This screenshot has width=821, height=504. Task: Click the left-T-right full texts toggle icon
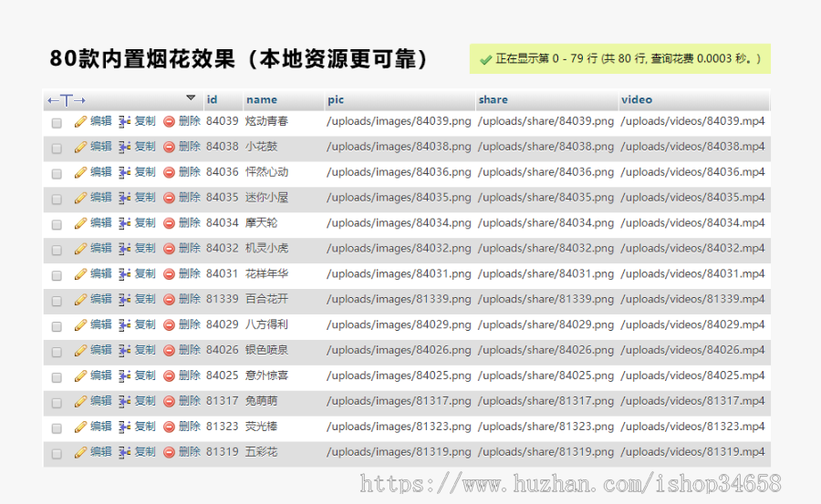click(x=67, y=100)
